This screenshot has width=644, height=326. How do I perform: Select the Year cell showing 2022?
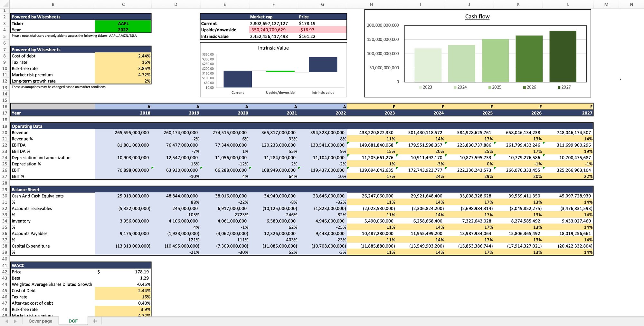point(123,29)
